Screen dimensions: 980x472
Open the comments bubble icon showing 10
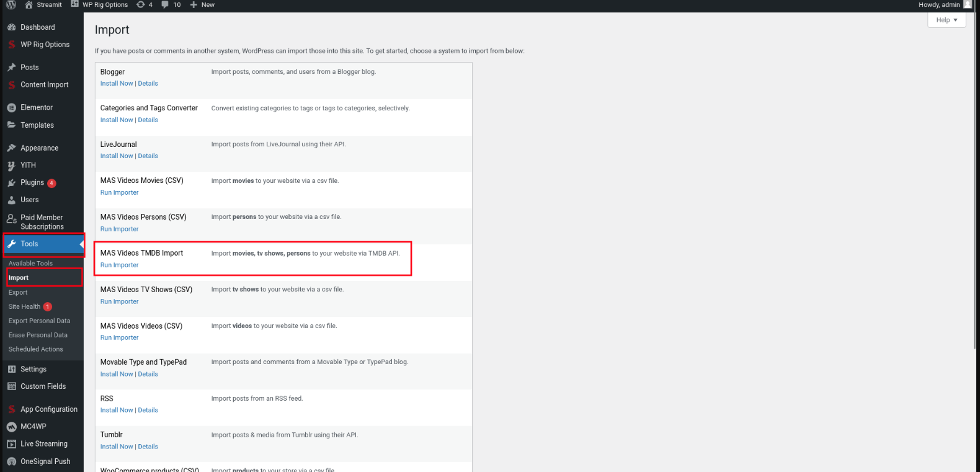164,4
